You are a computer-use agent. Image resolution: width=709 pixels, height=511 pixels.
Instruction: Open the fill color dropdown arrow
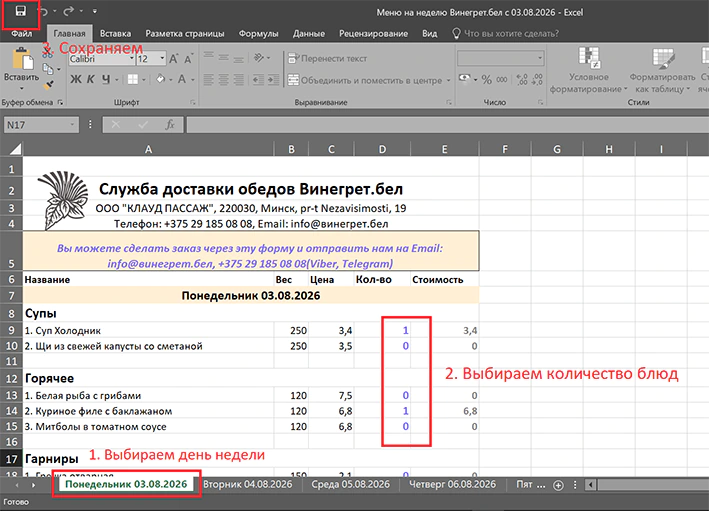tap(171, 80)
